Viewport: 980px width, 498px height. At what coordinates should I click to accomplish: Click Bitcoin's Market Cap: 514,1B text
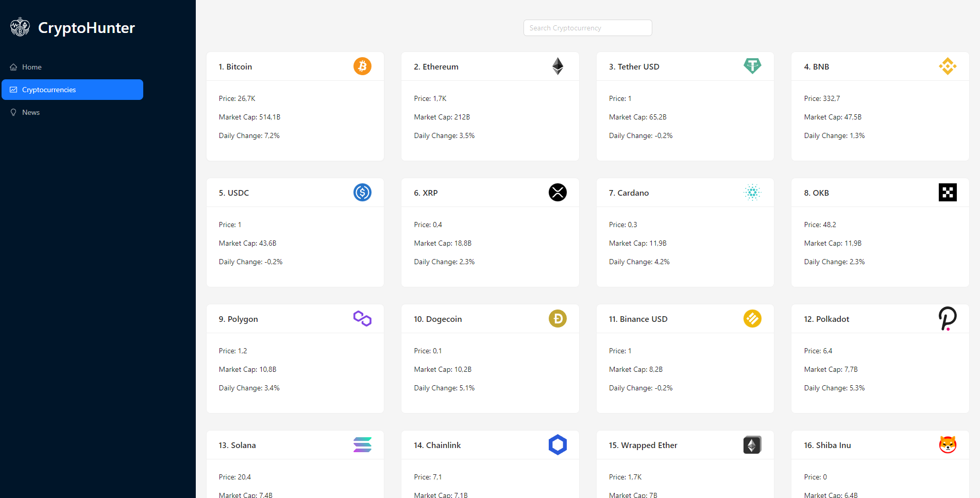click(x=249, y=117)
